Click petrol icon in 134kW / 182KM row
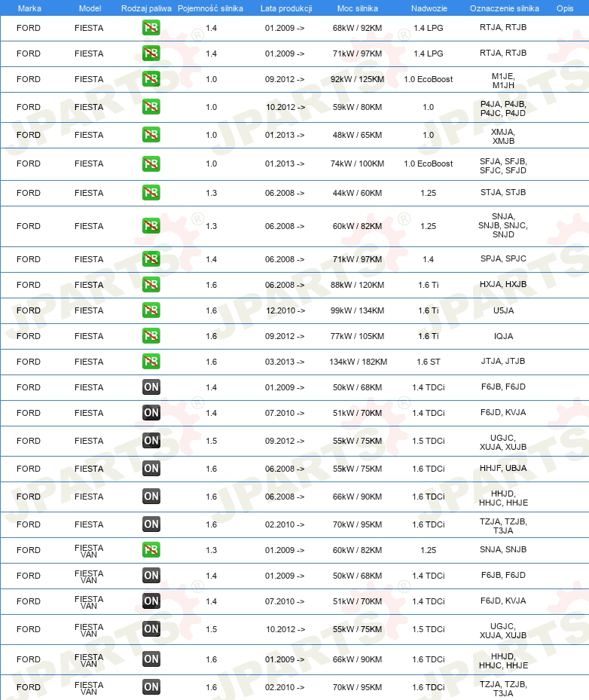Screen dimensions: 589x700 (x=151, y=362)
